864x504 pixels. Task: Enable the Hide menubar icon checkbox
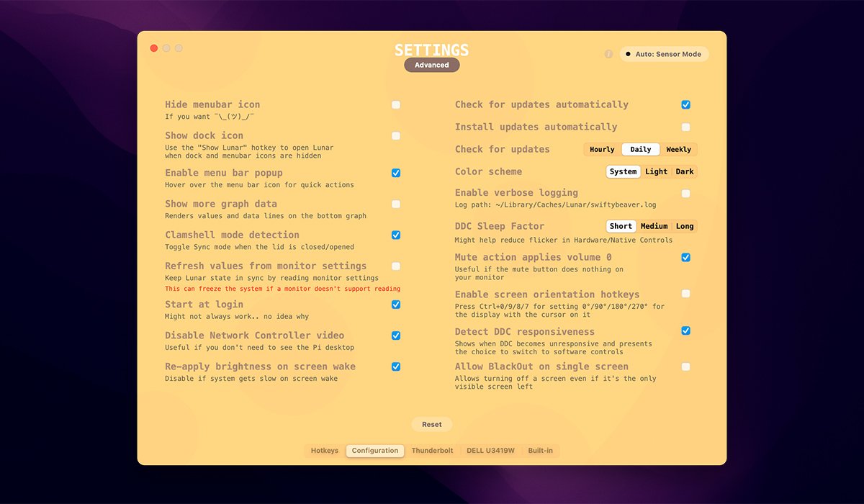point(396,105)
